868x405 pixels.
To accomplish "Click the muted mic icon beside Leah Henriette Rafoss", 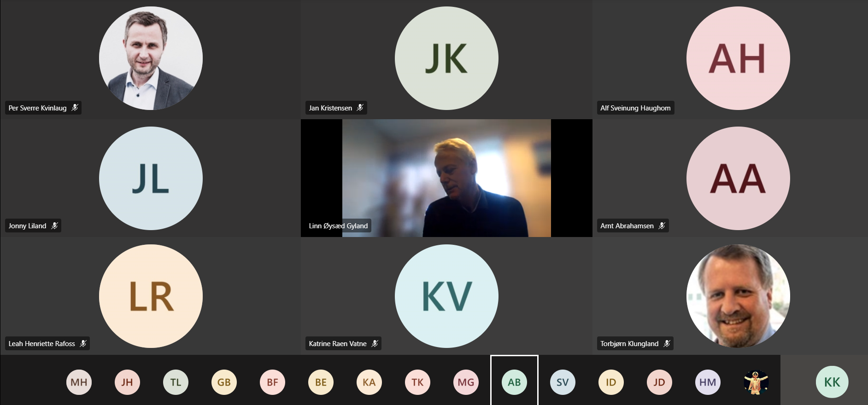I will coord(83,343).
